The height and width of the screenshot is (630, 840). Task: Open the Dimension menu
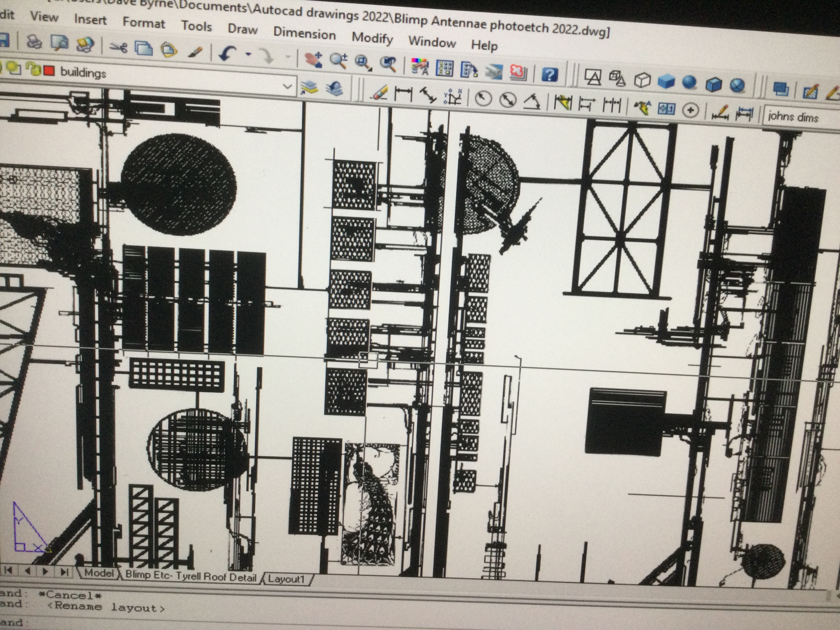pos(304,33)
